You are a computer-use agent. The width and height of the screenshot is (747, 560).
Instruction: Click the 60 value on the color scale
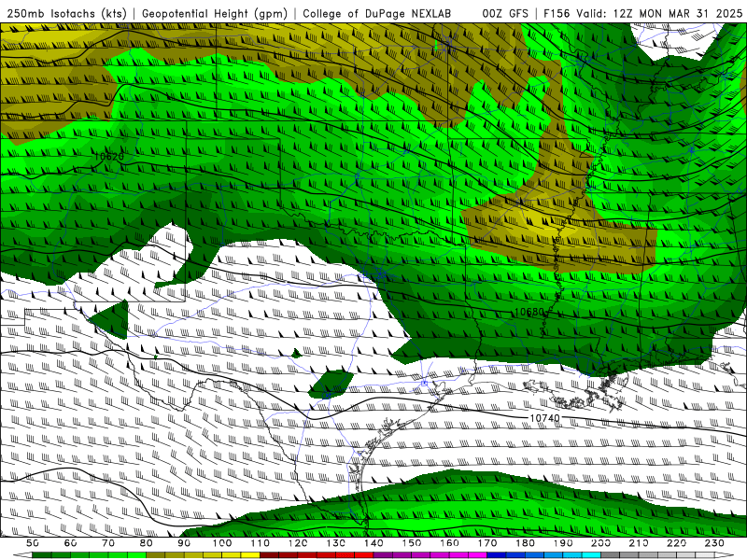pyautogui.click(x=71, y=543)
